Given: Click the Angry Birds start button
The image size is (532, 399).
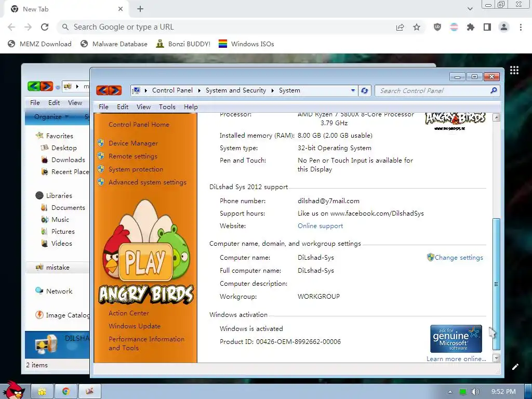Looking at the screenshot, I should tap(14, 390).
